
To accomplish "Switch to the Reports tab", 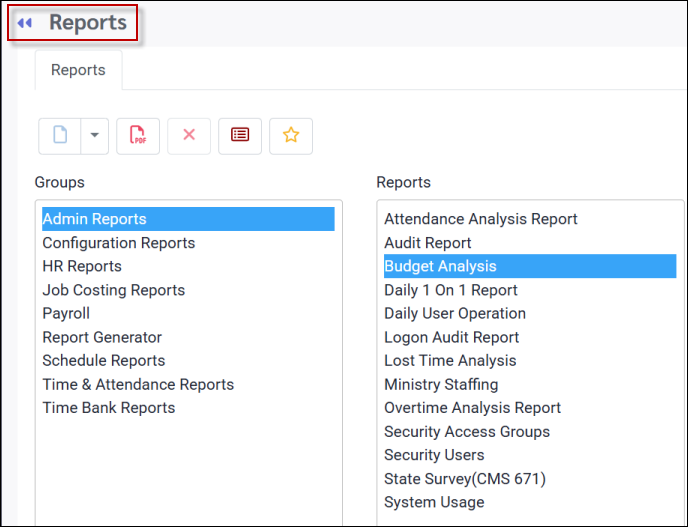I will pyautogui.click(x=79, y=70).
